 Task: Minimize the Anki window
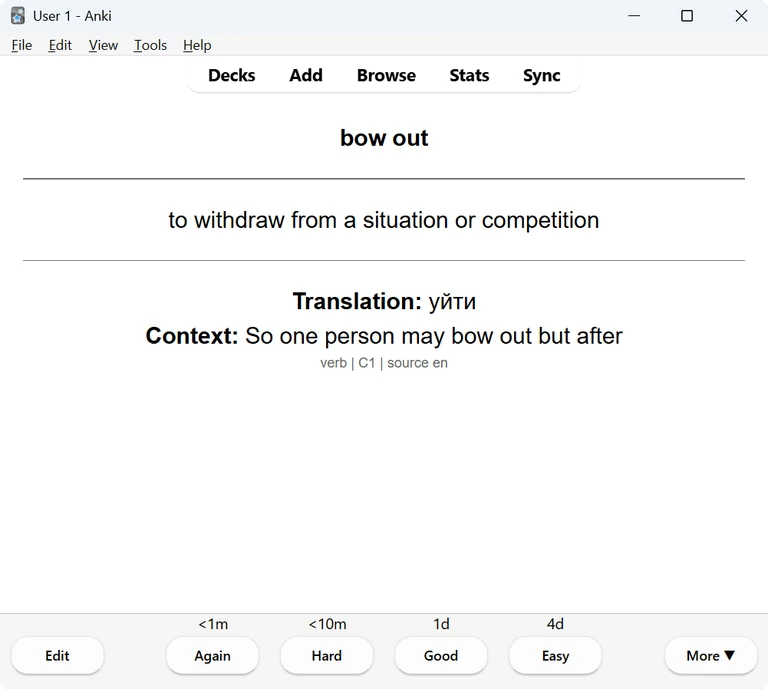click(634, 16)
